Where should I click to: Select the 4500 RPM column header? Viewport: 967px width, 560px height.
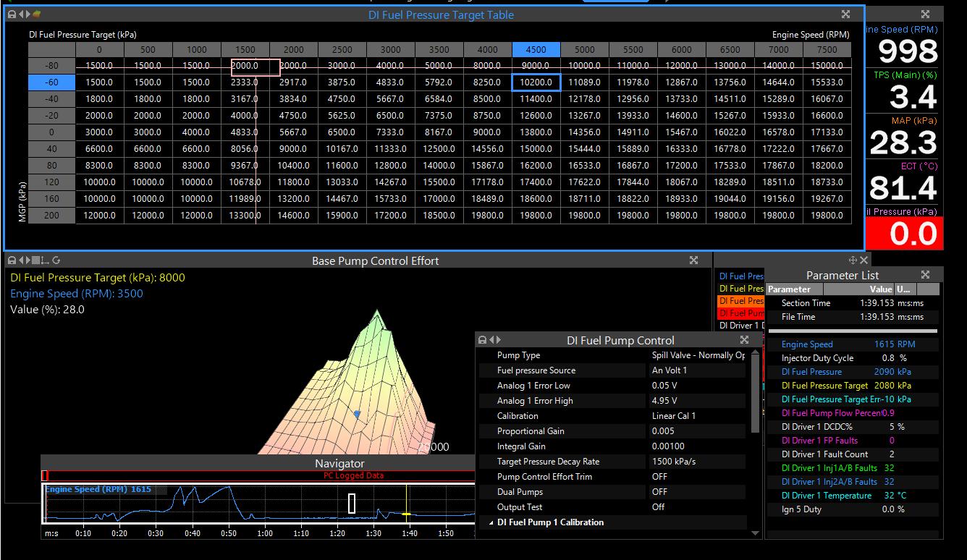(x=536, y=50)
